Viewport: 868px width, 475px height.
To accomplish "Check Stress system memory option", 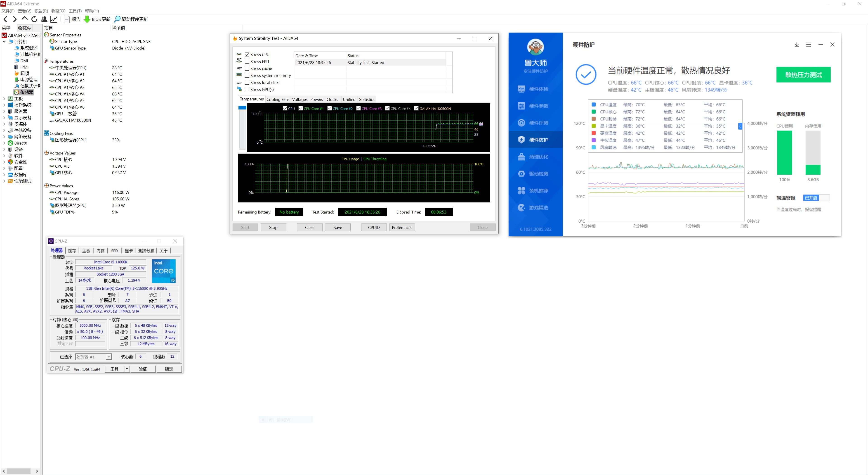I will (x=247, y=76).
